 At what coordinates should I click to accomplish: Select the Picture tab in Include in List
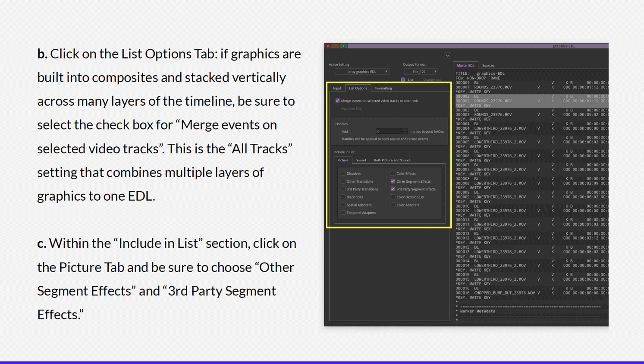(x=343, y=160)
